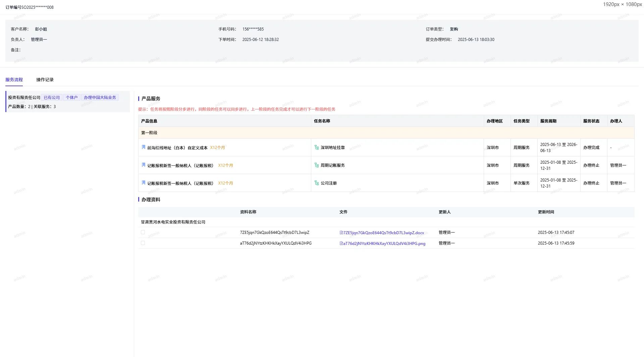Click the 个体户 tag in the sidebar
The height and width of the screenshot is (357, 644).
coord(71,97)
